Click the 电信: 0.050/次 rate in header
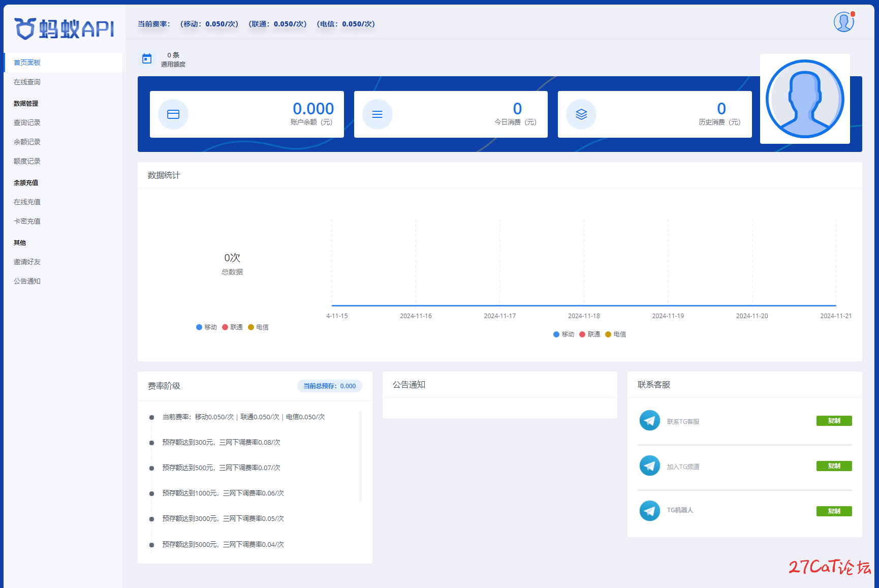Screen dimensions: 879x588 point(346,24)
